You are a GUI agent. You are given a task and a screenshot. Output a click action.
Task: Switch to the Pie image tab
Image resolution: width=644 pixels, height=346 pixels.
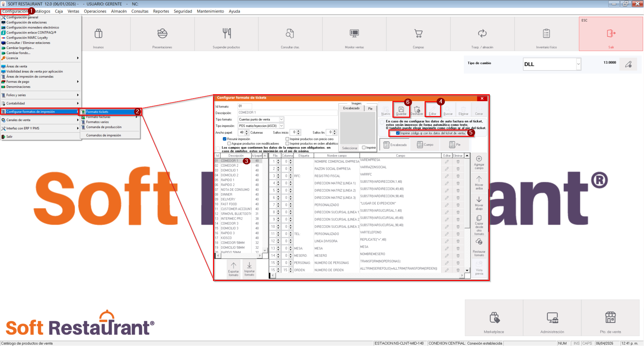pyautogui.click(x=370, y=108)
